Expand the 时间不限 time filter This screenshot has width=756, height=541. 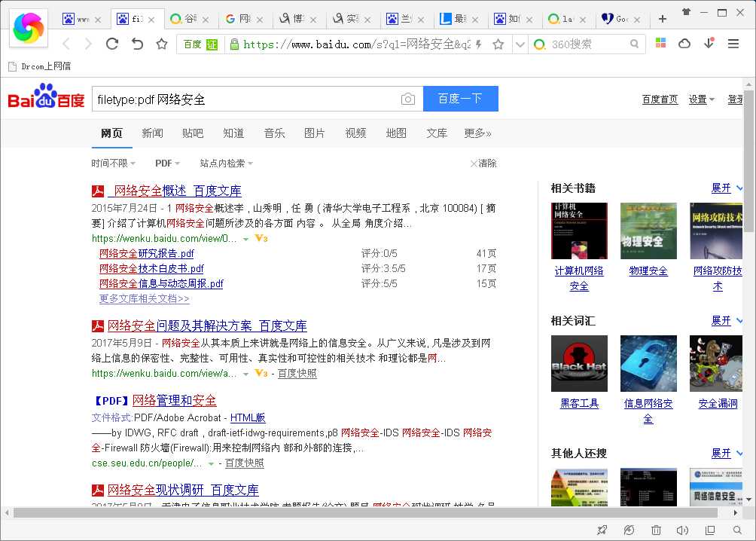(x=113, y=163)
